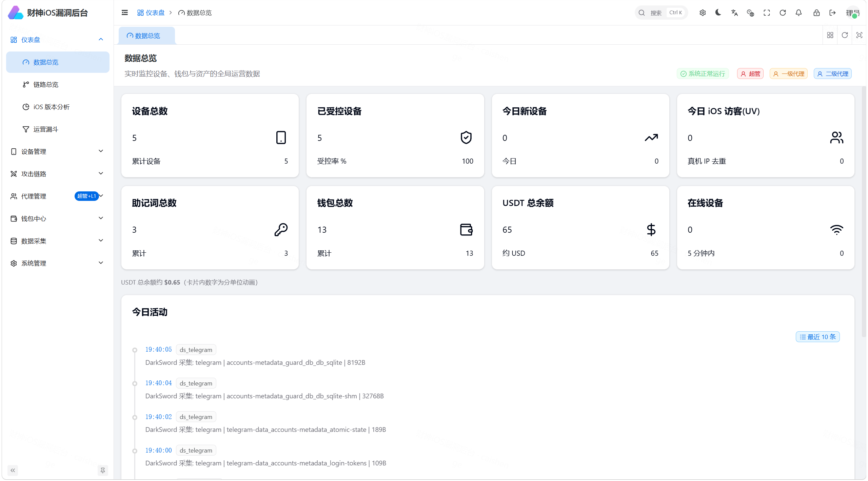The image size is (868, 481).
Task: Click dollar icon on USDT 总余额 card
Action: pyautogui.click(x=651, y=229)
